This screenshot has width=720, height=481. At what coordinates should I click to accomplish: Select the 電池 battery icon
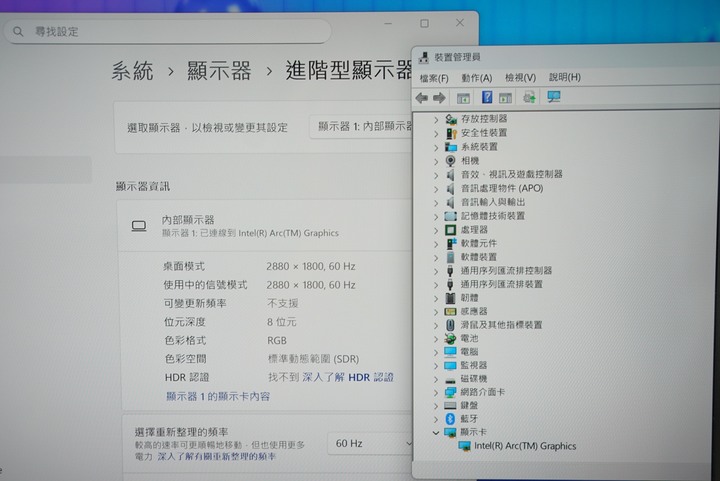pos(450,339)
